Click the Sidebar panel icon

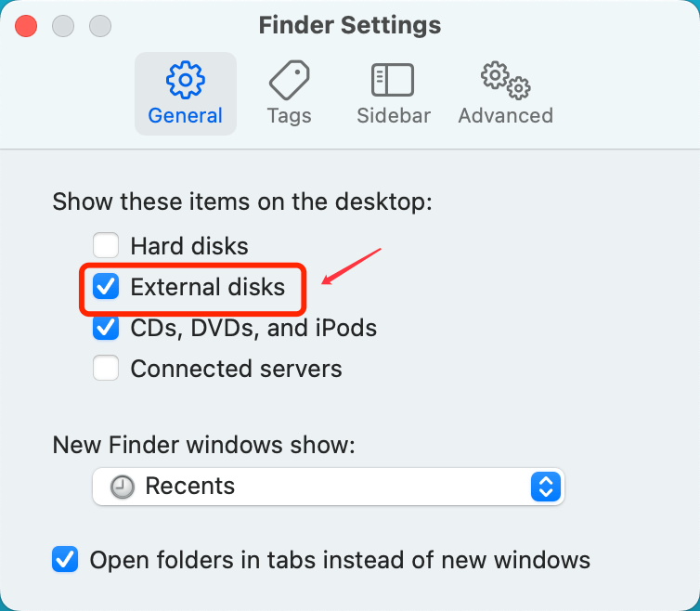[x=393, y=80]
